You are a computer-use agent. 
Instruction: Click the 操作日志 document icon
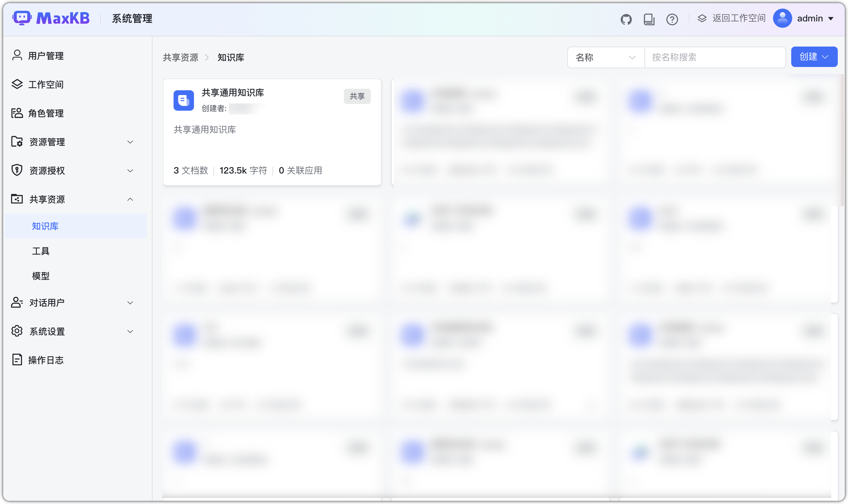17,360
